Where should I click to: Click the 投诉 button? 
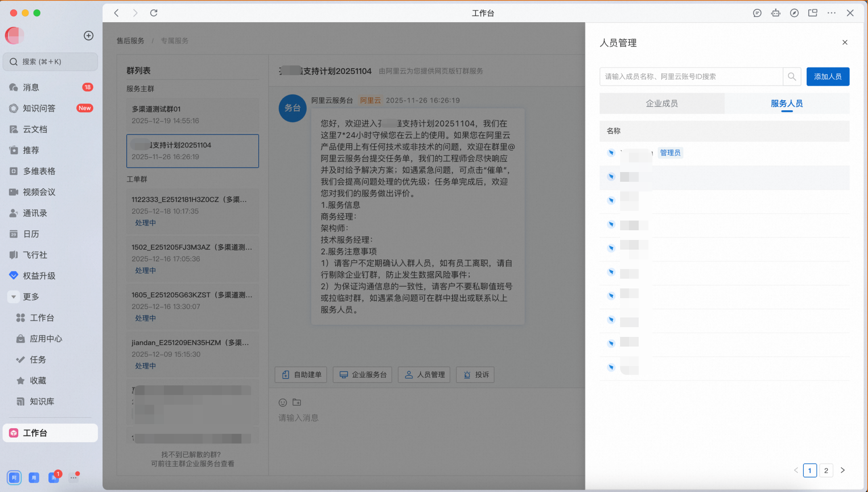(x=475, y=374)
